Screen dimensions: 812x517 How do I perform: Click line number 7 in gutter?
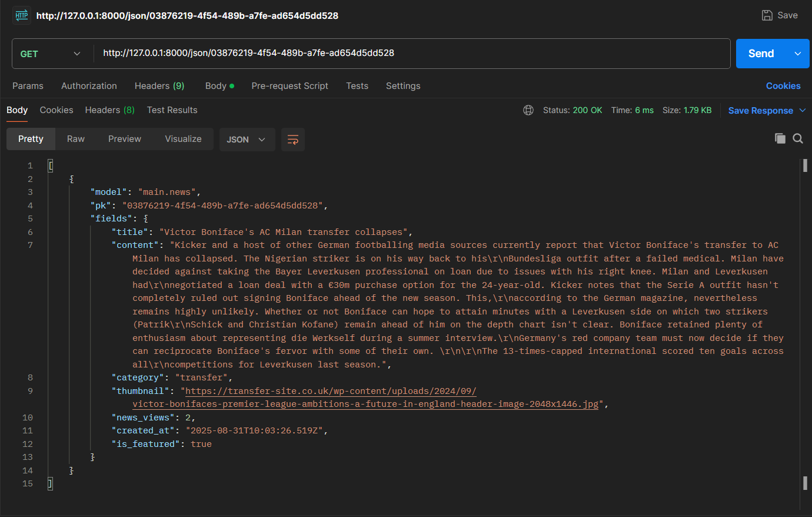pyautogui.click(x=30, y=245)
